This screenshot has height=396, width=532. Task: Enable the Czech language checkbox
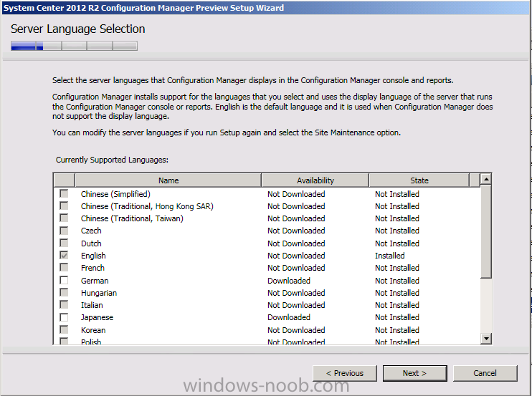click(x=64, y=231)
